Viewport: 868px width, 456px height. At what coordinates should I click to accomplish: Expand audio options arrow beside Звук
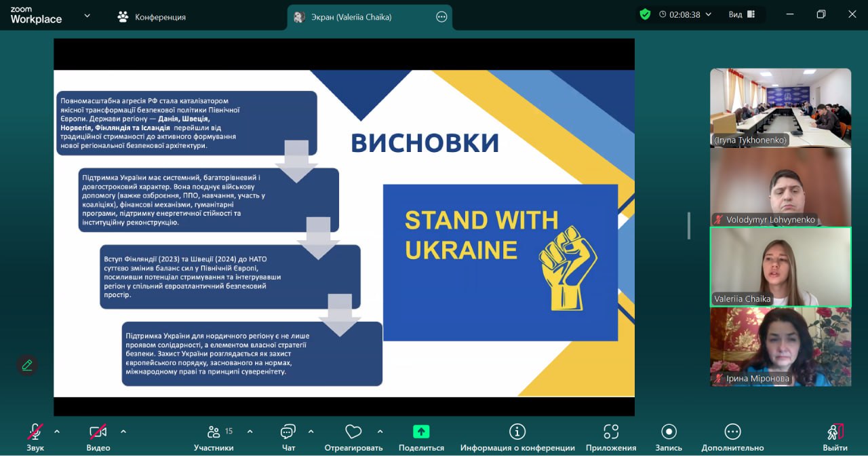pos(57,431)
